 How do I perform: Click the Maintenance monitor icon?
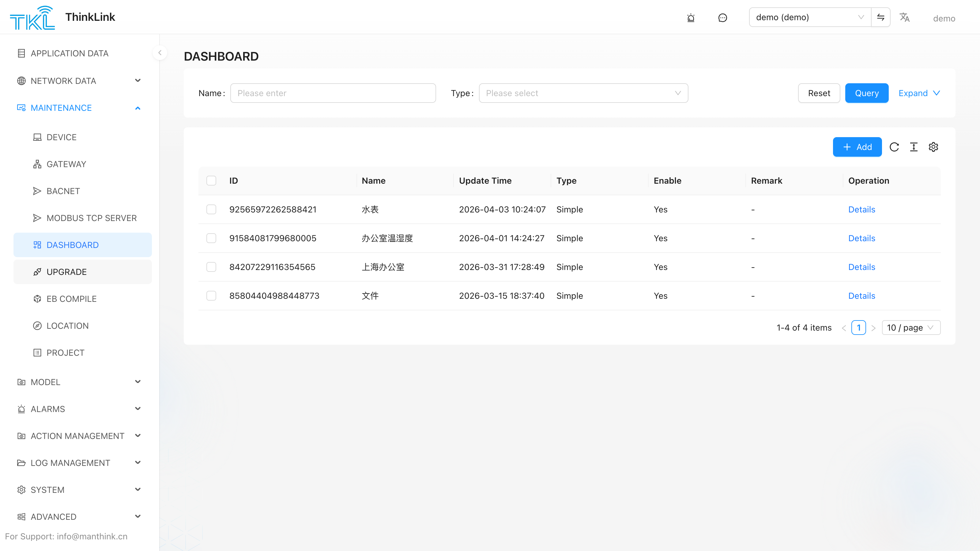(21, 108)
